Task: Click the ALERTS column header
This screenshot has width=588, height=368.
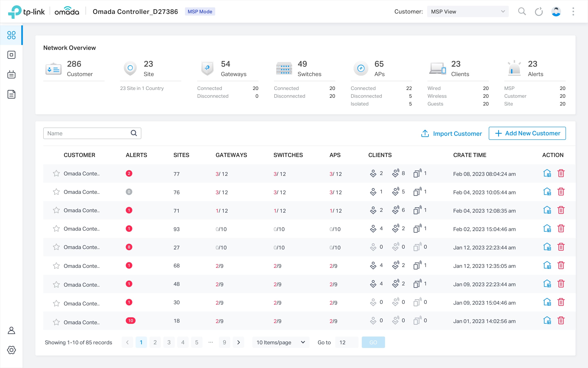Action: click(136, 155)
